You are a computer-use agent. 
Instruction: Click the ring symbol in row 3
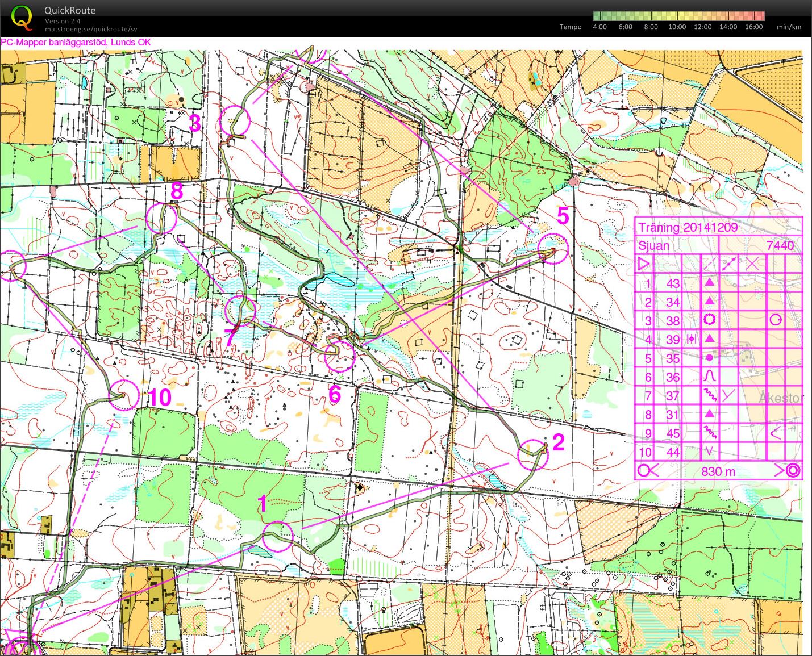(709, 320)
